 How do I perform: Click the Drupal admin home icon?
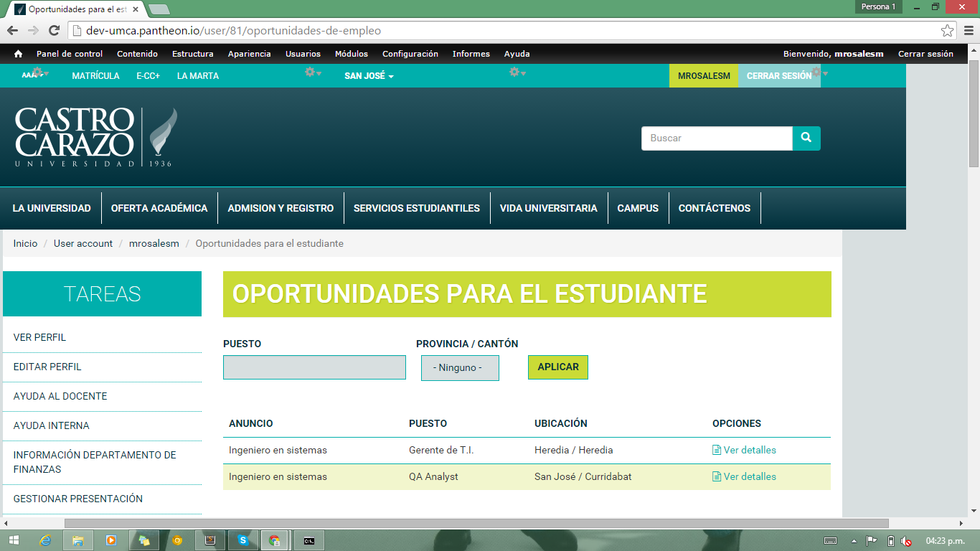pos(18,54)
